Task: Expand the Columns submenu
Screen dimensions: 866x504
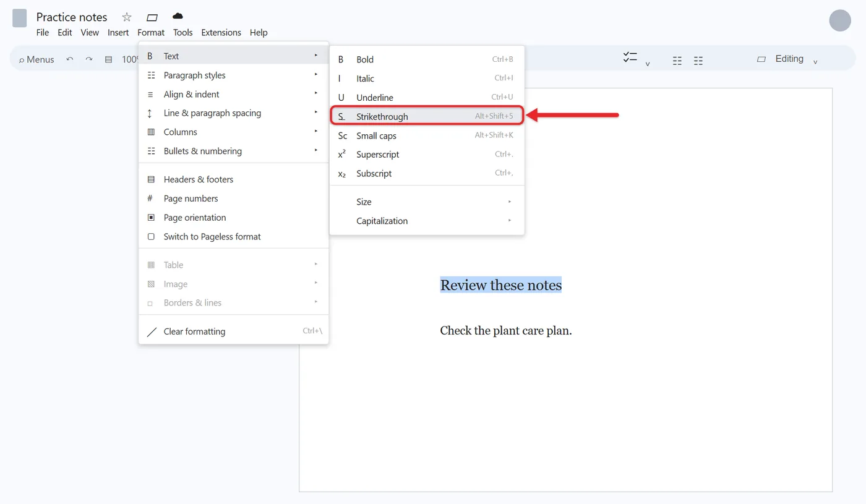Action: [x=233, y=132]
